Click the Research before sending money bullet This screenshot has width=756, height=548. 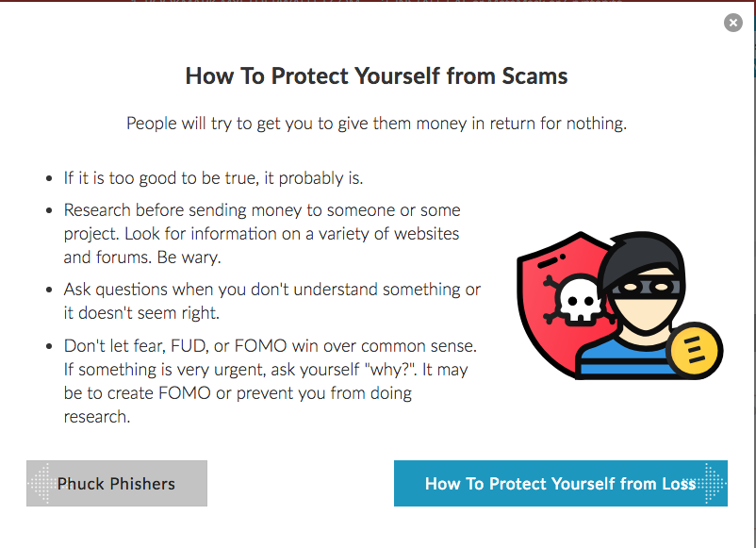262,234
